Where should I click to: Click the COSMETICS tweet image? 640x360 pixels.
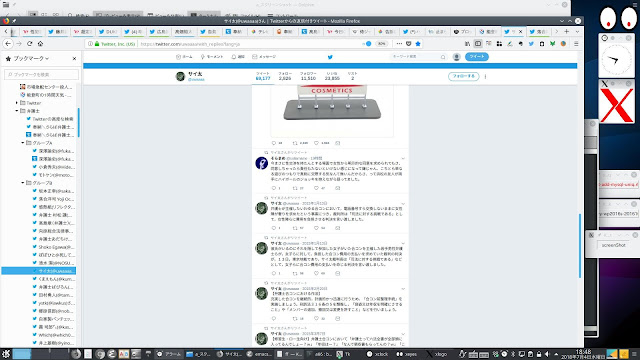tap(332, 110)
